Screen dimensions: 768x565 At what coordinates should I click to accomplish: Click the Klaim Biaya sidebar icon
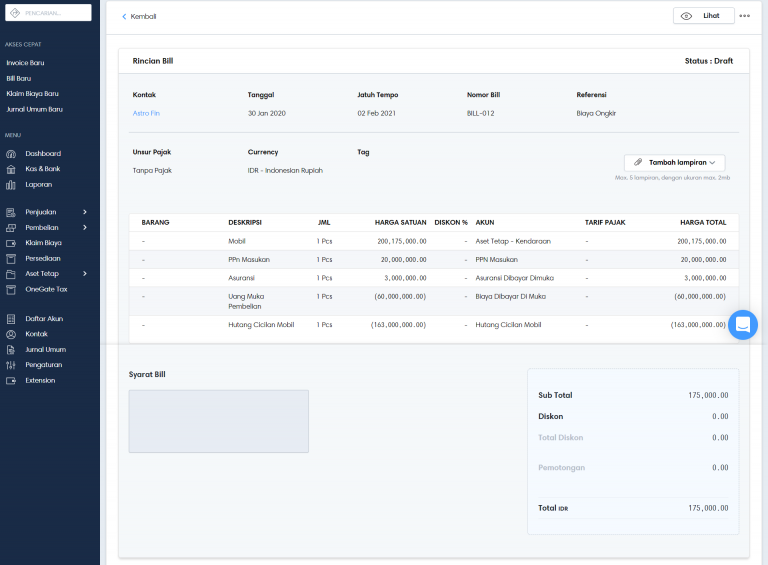[x=11, y=243]
